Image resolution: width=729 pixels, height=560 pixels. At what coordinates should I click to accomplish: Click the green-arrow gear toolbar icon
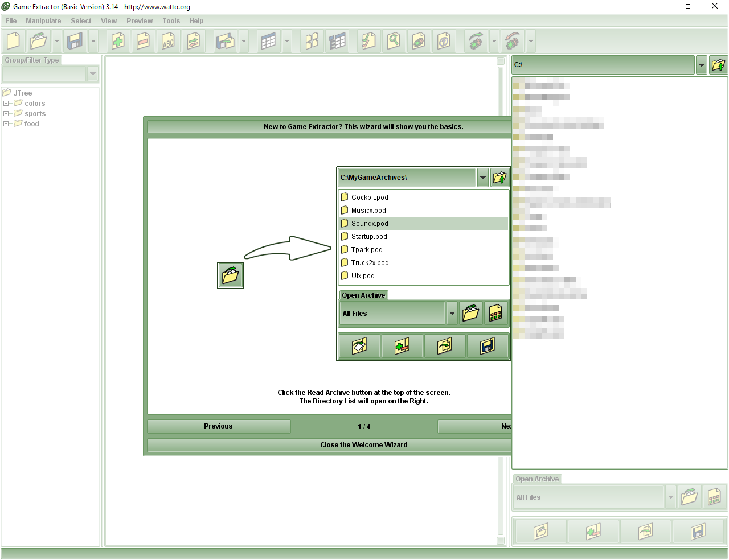[476, 41]
